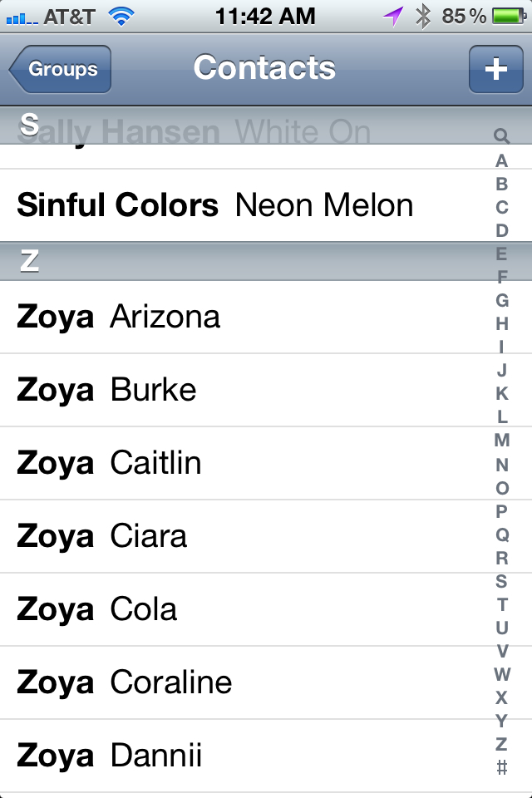
Task: Tap the cellular signal bars icon
Action: 22,19
